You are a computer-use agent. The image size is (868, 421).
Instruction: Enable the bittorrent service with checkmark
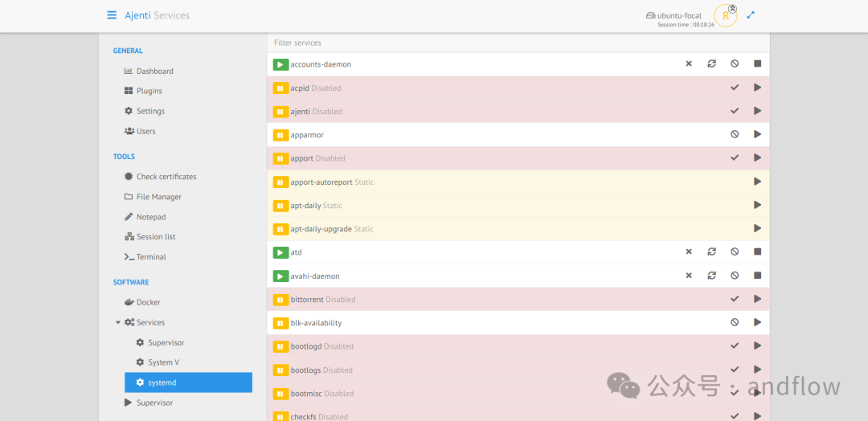point(735,299)
